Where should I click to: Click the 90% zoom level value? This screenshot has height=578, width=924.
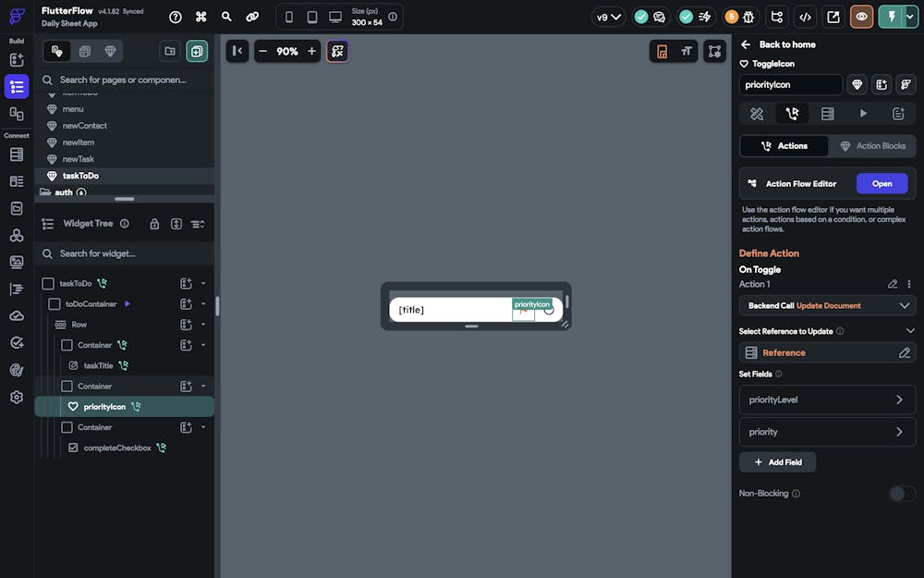tap(287, 51)
